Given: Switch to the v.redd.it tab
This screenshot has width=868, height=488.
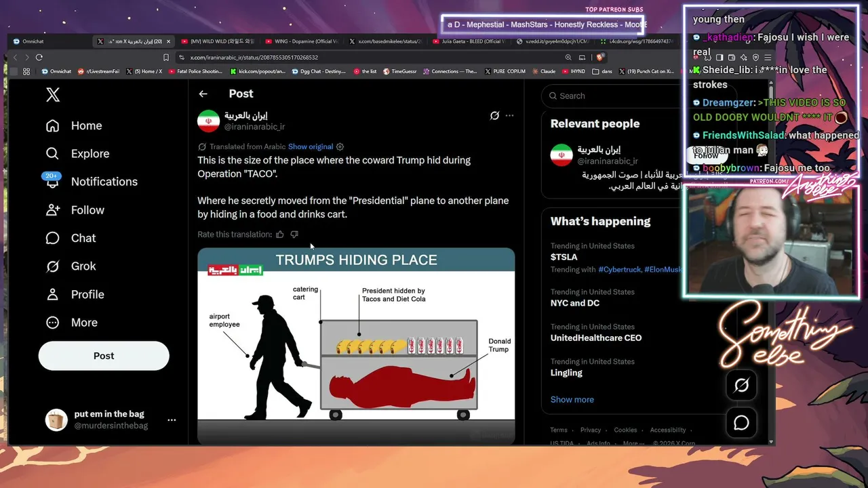Looking at the screenshot, I should pyautogui.click(x=553, y=41).
